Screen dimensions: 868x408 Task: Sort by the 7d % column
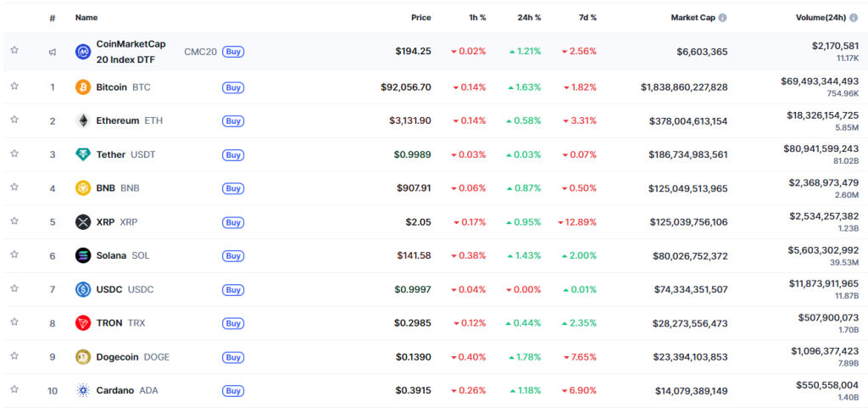(587, 18)
